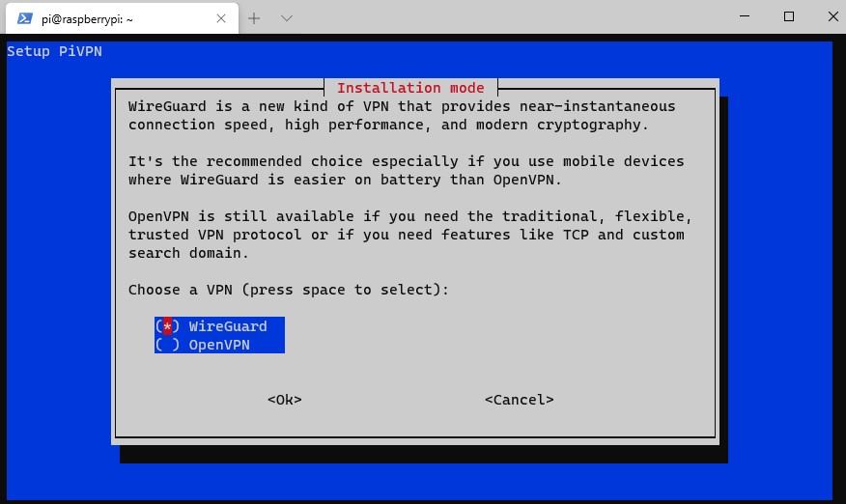846x504 pixels.
Task: Close the terminal window
Action: [833, 16]
